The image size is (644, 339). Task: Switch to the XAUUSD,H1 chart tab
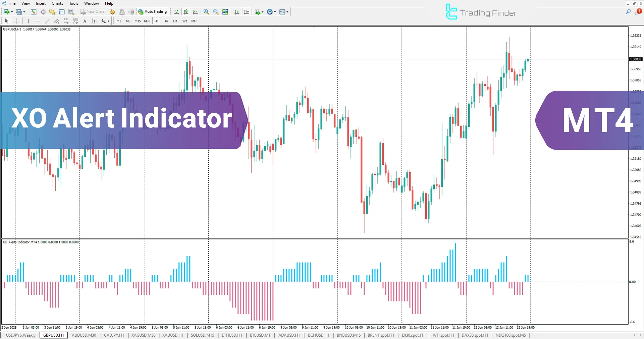point(173,335)
